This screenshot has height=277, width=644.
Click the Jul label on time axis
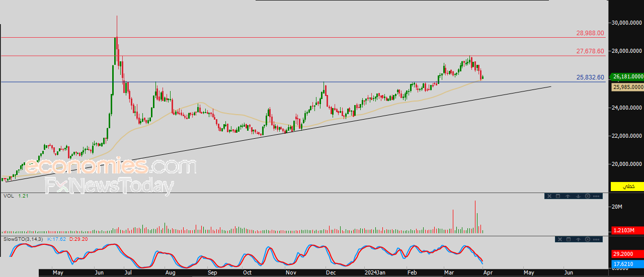tap(127, 272)
